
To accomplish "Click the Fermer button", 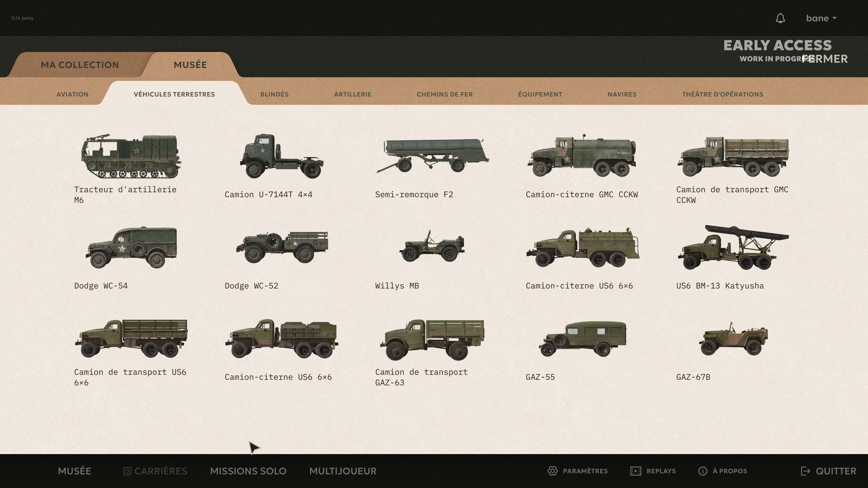I will (825, 59).
